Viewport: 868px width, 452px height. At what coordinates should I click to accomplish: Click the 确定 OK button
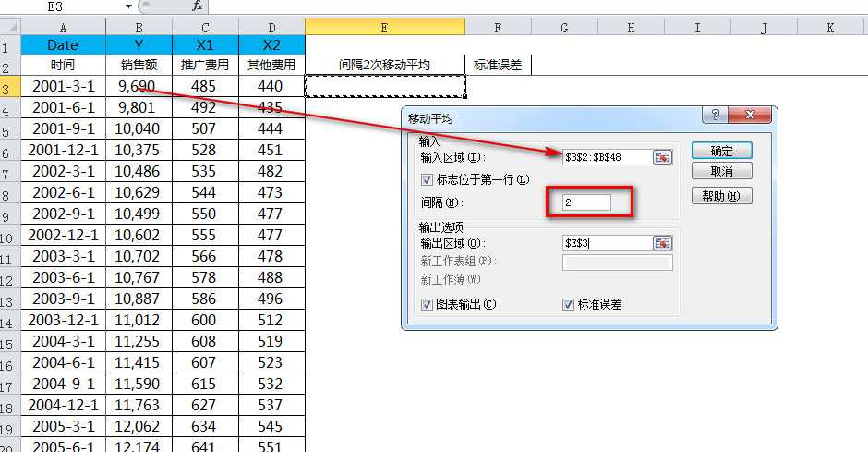[722, 151]
